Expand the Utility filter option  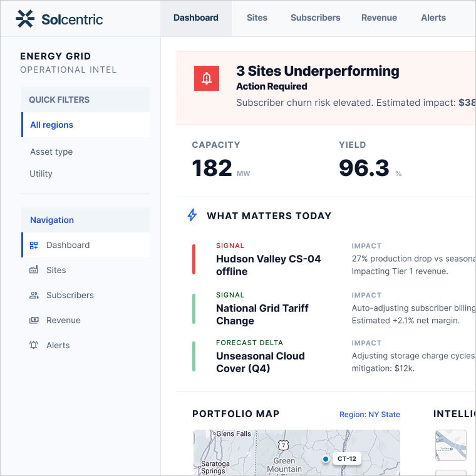41,174
